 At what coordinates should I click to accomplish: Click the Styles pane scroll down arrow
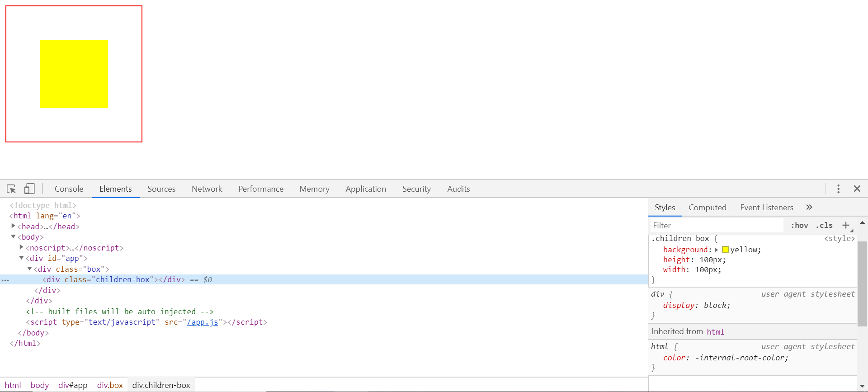[x=862, y=386]
